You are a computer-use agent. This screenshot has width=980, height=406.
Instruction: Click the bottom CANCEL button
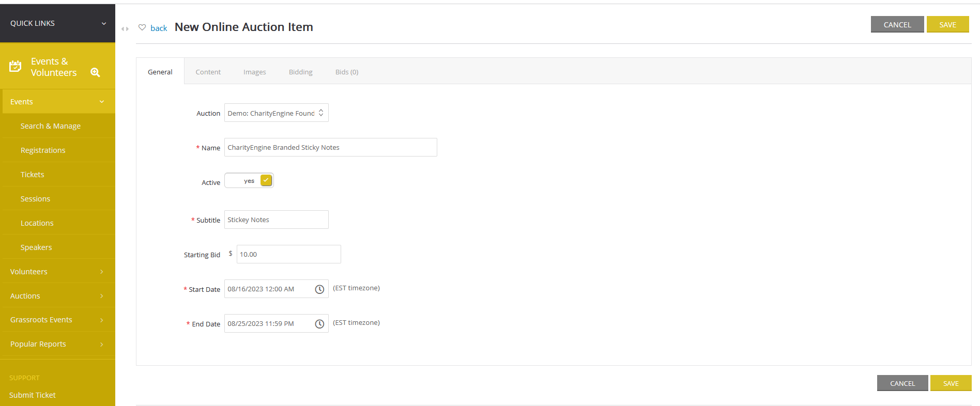click(902, 383)
